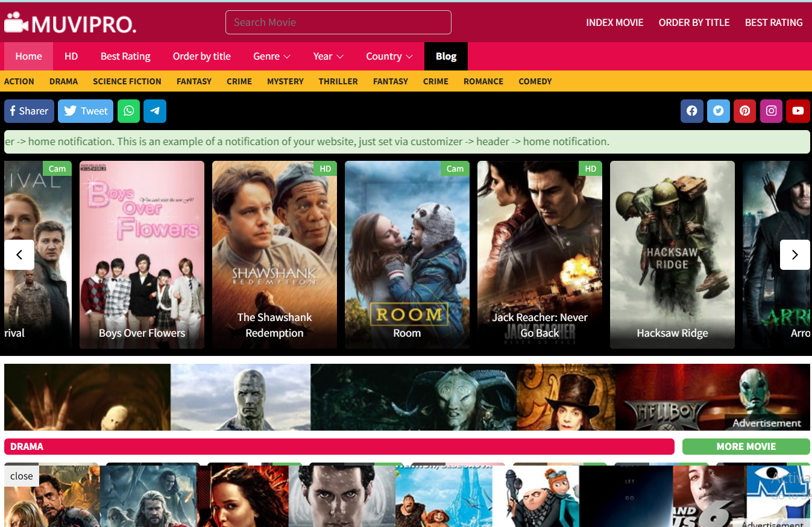Expand the Year dropdown menu

(328, 56)
